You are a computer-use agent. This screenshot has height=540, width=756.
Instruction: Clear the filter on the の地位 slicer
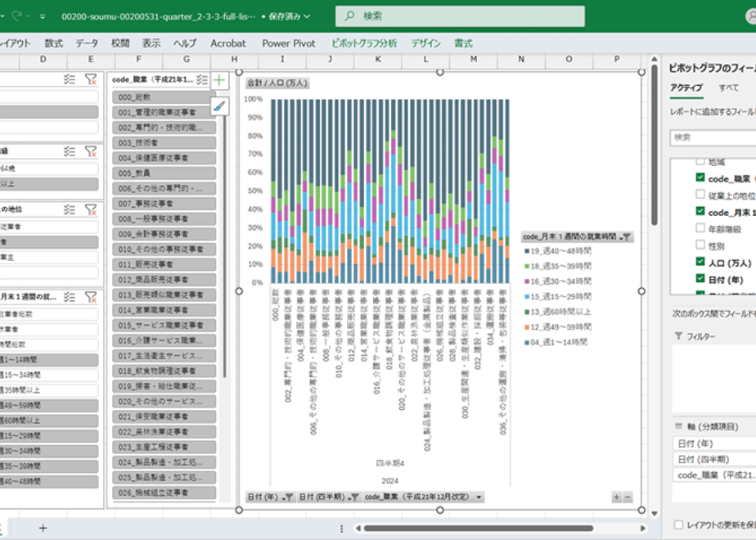point(91,209)
